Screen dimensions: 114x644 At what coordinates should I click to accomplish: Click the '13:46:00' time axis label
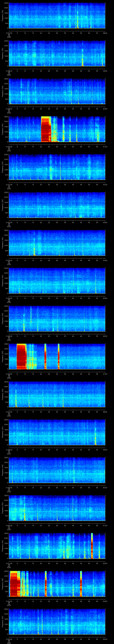[9, 374]
